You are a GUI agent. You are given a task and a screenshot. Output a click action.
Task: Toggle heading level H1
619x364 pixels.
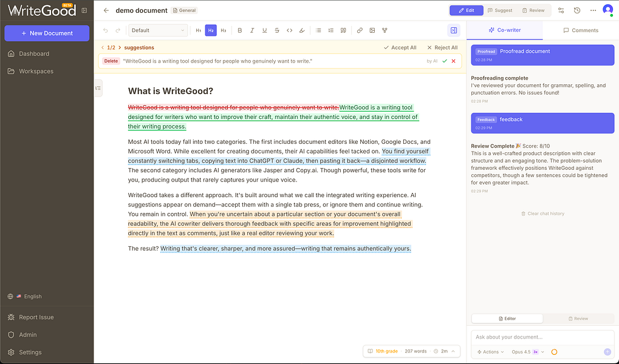(x=198, y=30)
